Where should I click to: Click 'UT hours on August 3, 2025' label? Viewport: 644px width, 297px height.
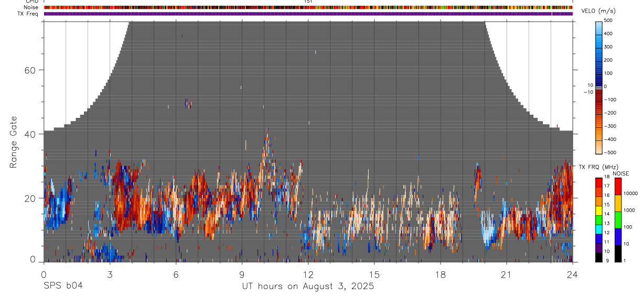tap(308, 286)
